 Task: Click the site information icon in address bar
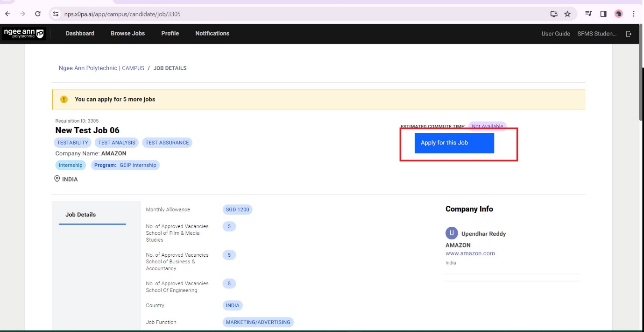click(x=56, y=14)
